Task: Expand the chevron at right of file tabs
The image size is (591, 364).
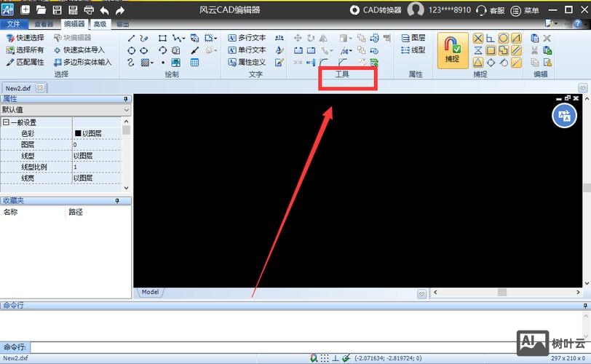Action: coord(583,88)
